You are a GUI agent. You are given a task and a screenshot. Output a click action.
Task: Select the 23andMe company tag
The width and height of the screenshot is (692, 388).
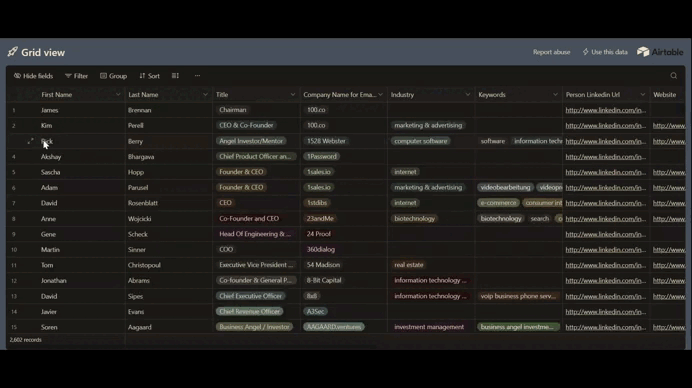pos(320,218)
